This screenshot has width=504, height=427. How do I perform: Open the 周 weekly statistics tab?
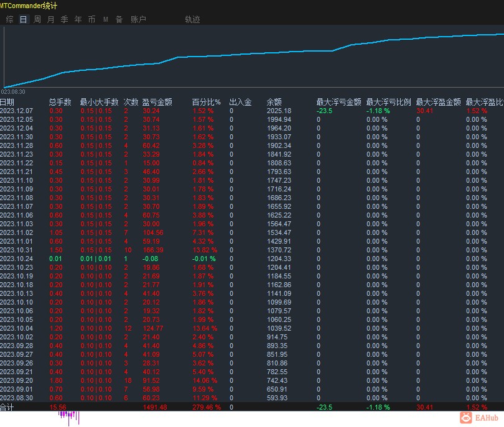point(37,20)
